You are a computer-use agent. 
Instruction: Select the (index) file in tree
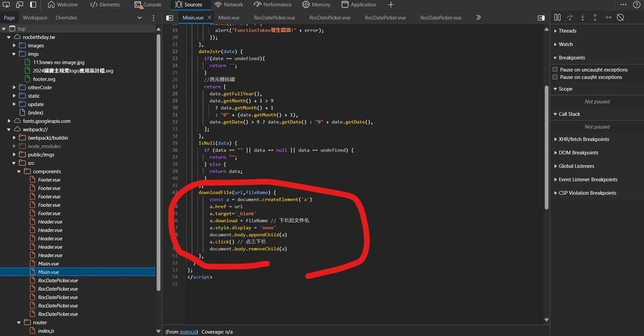tap(35, 112)
